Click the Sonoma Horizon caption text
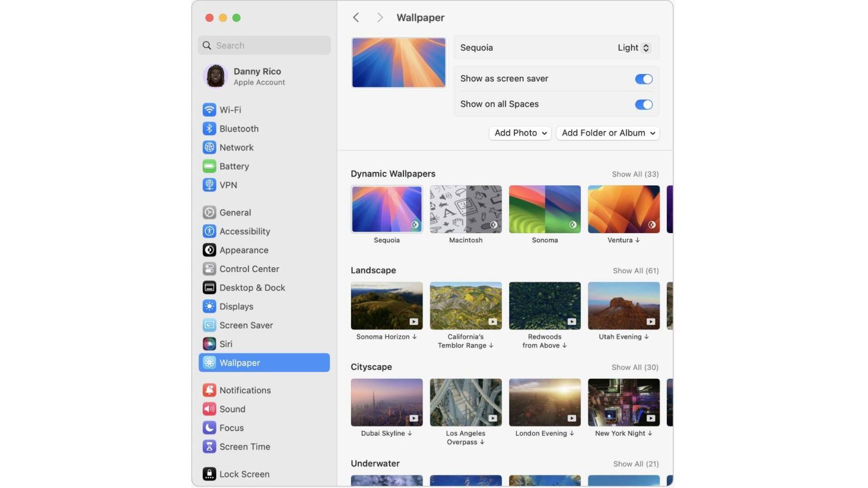 coord(386,337)
